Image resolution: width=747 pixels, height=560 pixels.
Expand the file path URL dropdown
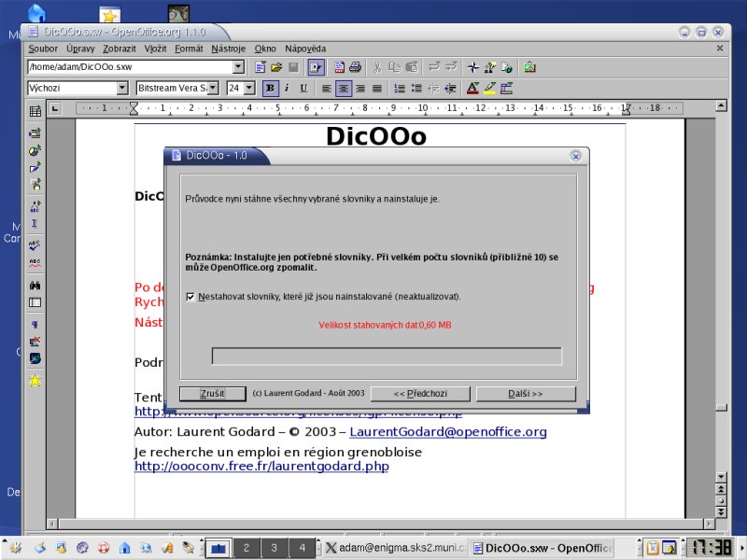pyautogui.click(x=239, y=66)
